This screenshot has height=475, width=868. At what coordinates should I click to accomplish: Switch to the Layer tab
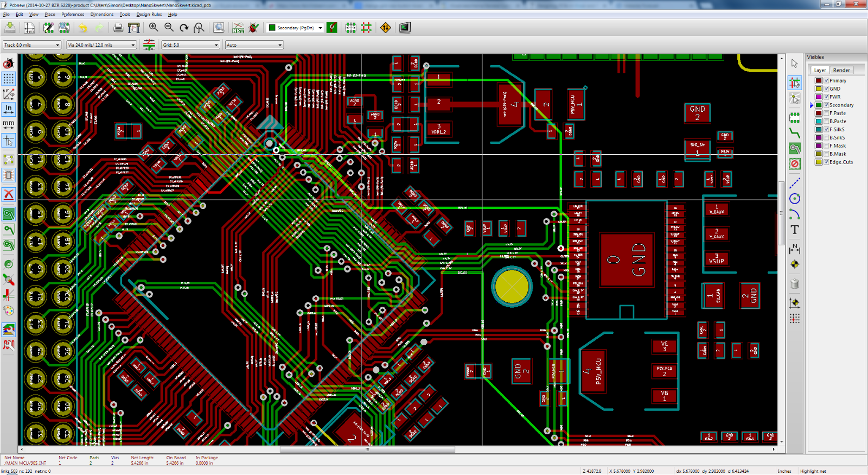820,70
